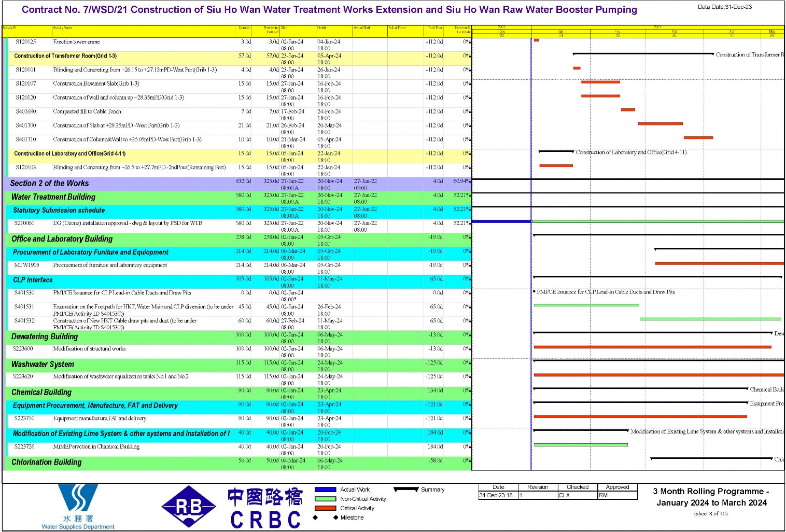Select activity ID S401530
The height and width of the screenshot is (532, 786).
coord(24,292)
